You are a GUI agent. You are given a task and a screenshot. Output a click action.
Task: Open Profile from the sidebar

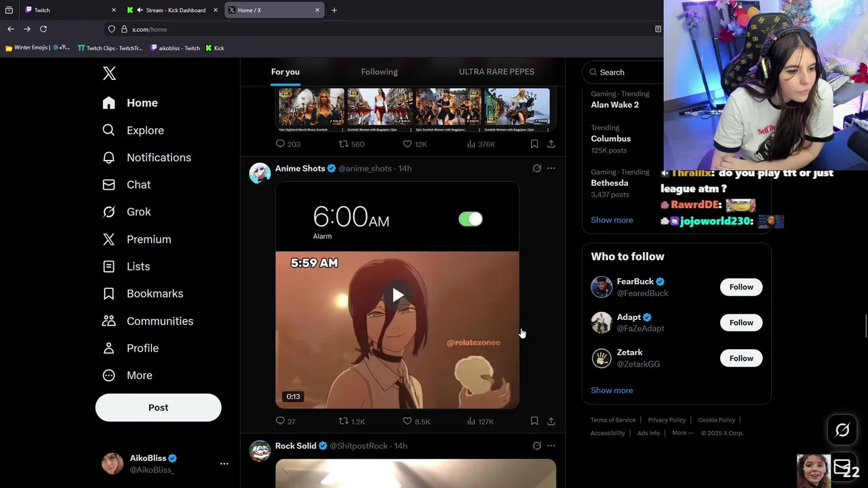(130, 348)
